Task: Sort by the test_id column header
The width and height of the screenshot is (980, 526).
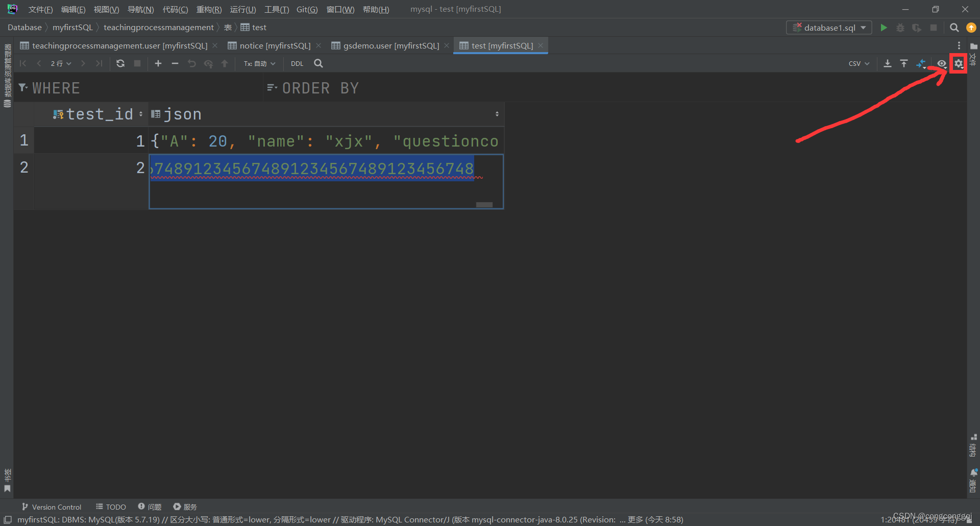Action: 92,114
